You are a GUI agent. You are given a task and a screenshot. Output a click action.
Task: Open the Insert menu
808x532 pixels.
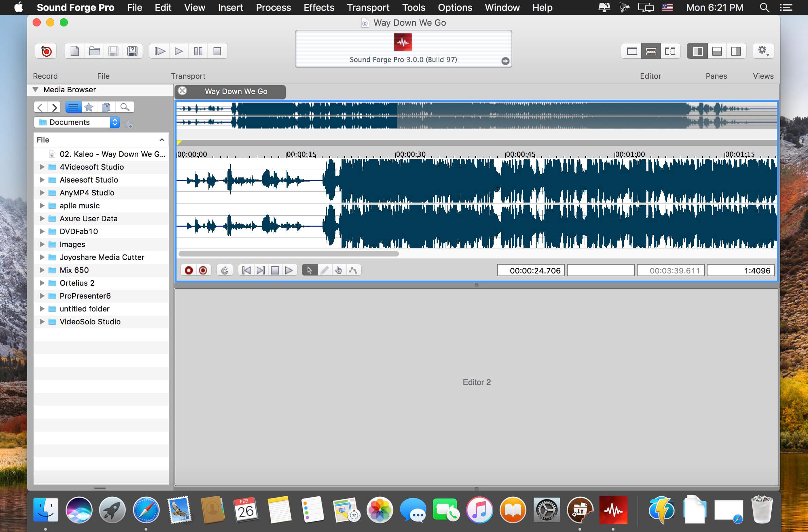click(x=231, y=7)
